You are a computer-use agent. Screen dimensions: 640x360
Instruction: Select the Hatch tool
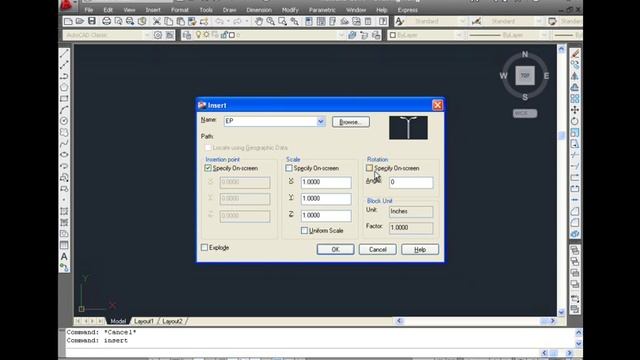64,211
